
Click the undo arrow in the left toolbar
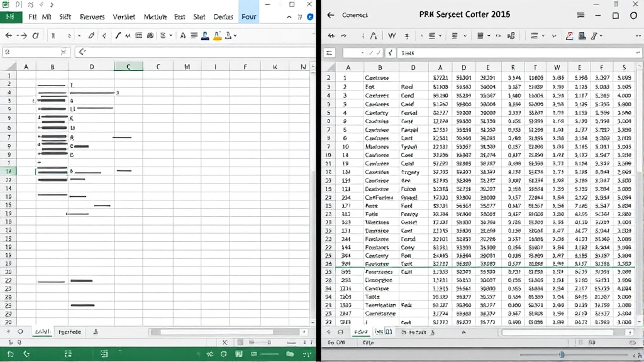pyautogui.click(x=9, y=36)
